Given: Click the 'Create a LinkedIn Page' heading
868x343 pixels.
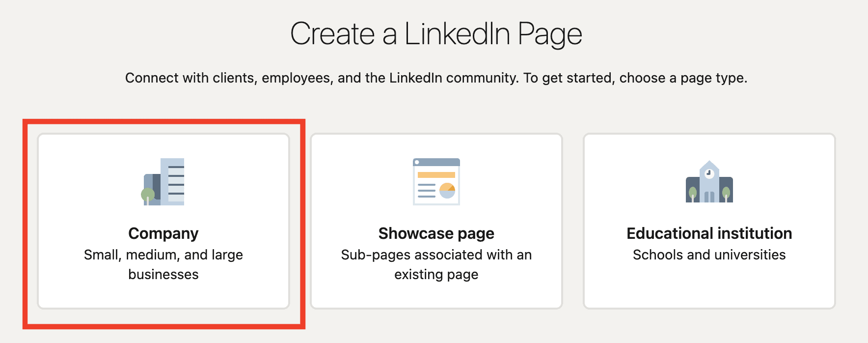Looking at the screenshot, I should pos(436,34).
